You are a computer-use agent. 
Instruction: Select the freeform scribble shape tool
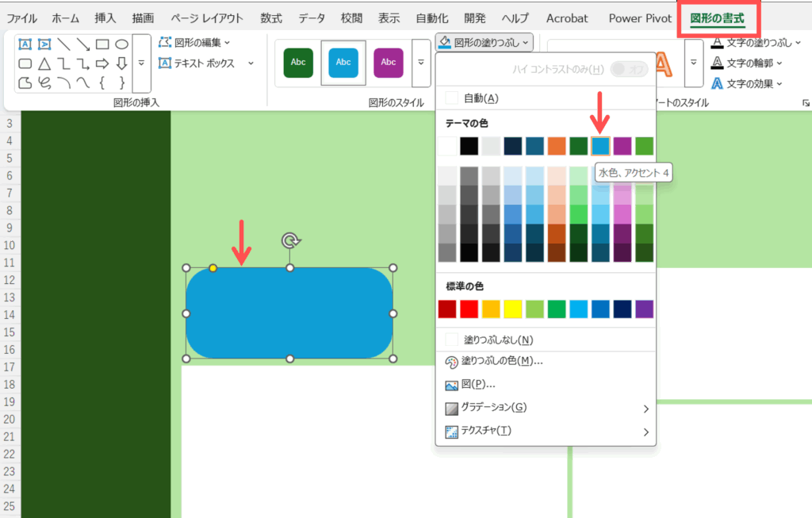[x=44, y=82]
